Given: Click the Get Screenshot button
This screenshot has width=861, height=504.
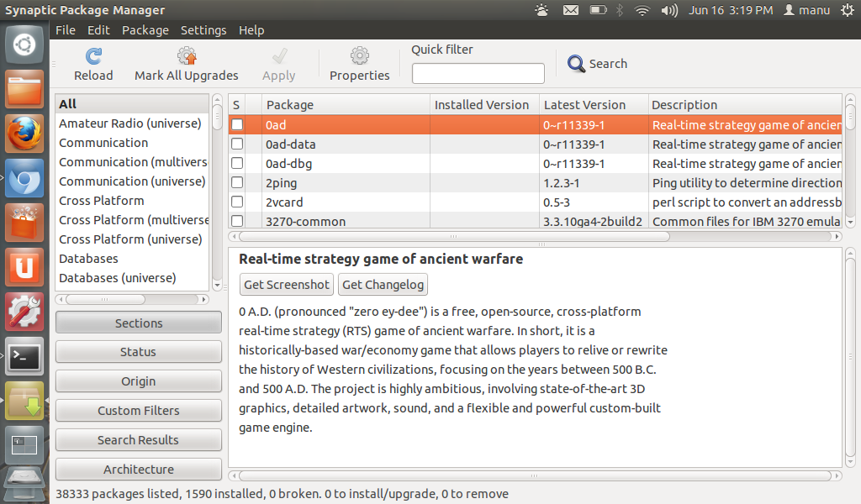Looking at the screenshot, I should click(x=287, y=285).
